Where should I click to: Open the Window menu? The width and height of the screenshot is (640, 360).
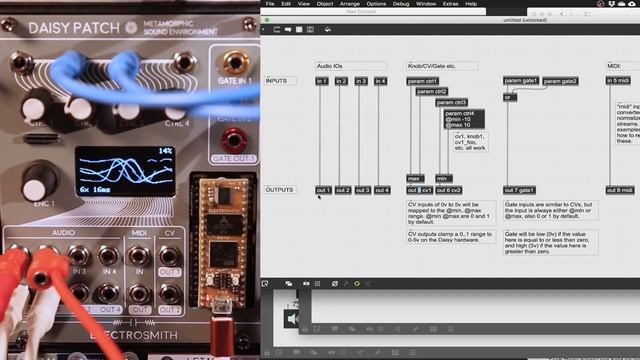click(x=426, y=4)
